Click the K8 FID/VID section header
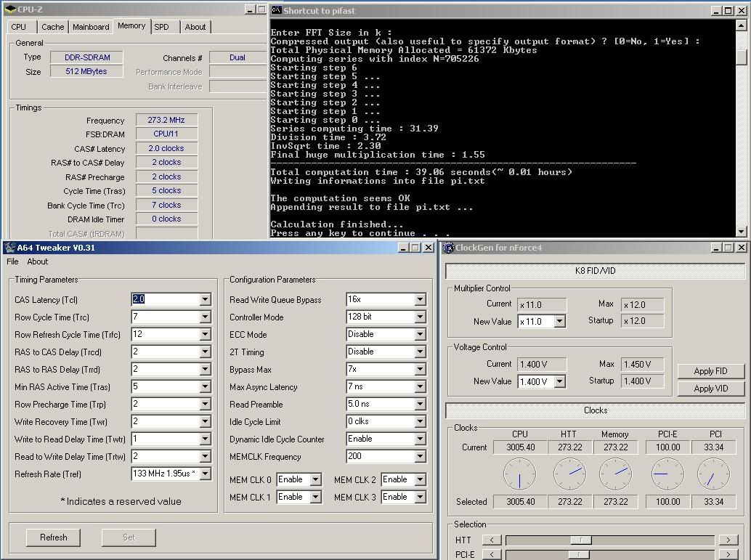Image resolution: width=751 pixels, height=560 pixels. pos(596,271)
